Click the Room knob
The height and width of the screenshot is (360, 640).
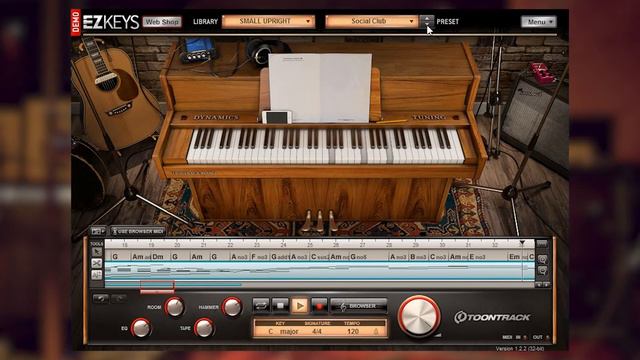coord(175,307)
